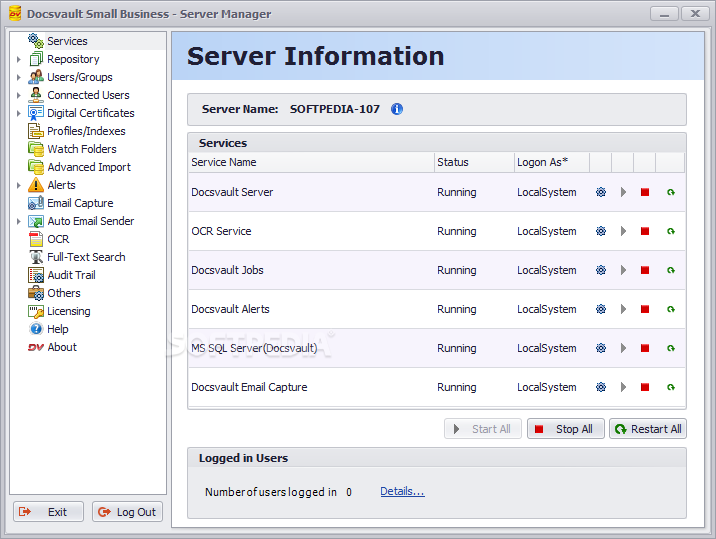Screen dimensions: 716x539
Task: Open settings gear for OCR Service
Action: [x=601, y=231]
